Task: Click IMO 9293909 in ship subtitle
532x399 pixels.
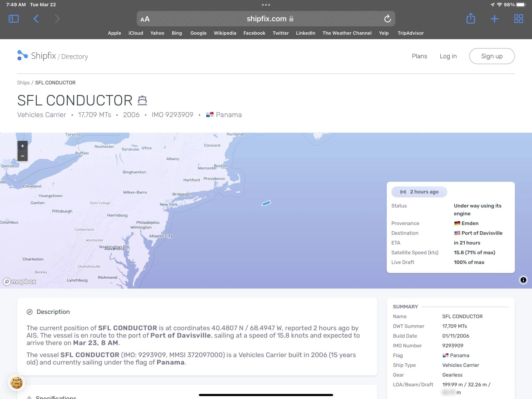Action: 172,115
